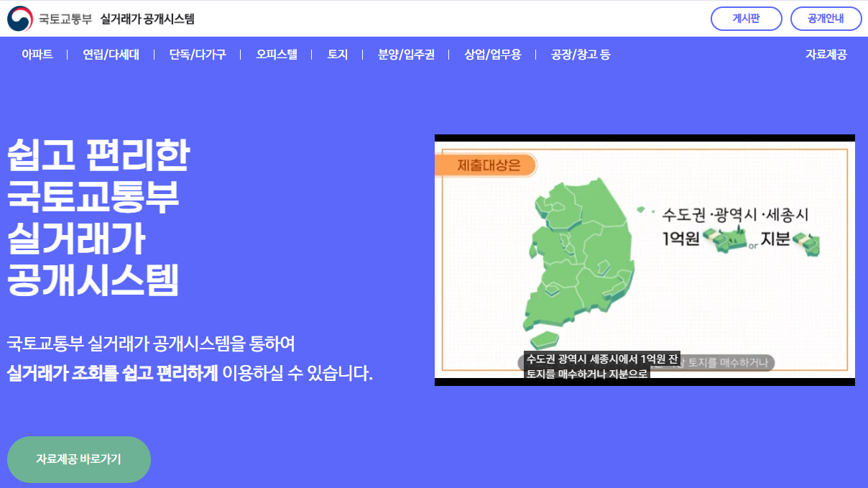The width and height of the screenshot is (868, 488).
Task: Select the 연립/다세대 menu item
Action: tap(111, 55)
